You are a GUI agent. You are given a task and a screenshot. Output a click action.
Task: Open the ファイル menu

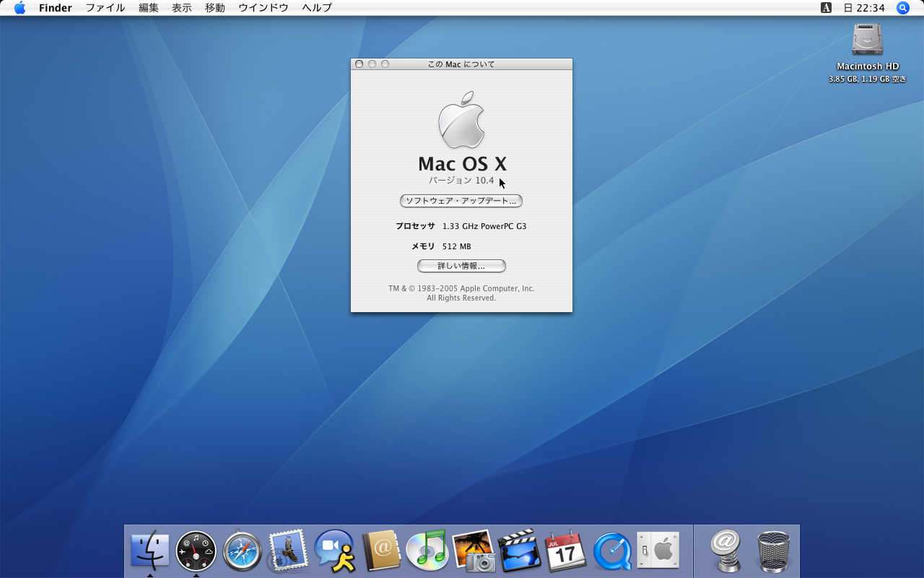[x=105, y=8]
